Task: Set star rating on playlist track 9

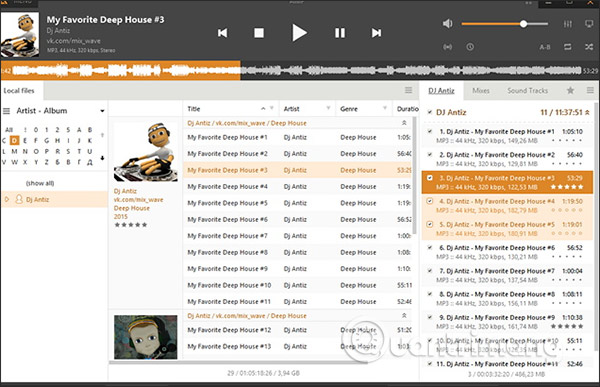Action: click(x=567, y=327)
